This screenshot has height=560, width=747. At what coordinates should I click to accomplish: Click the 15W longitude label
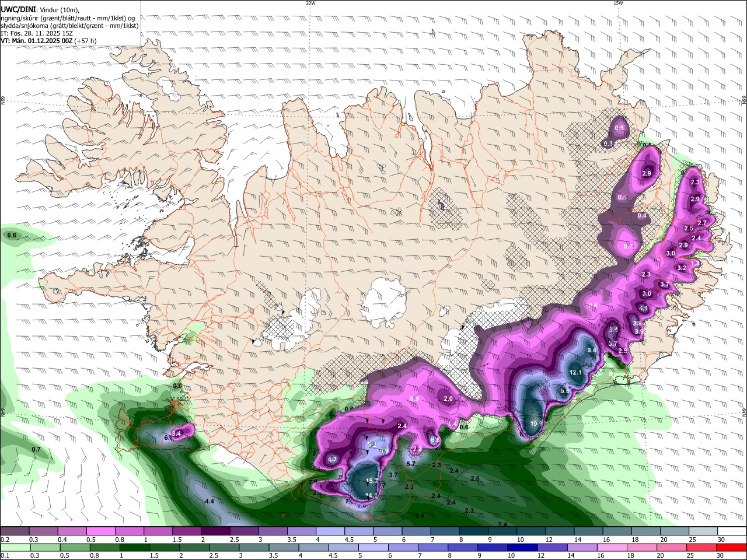pos(618,3)
